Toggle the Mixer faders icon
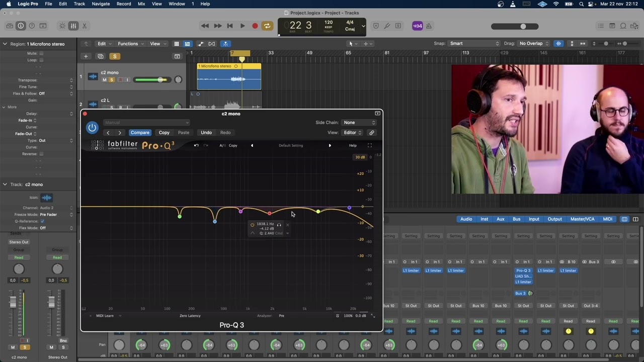This screenshot has width=644, height=362. tap(73, 26)
